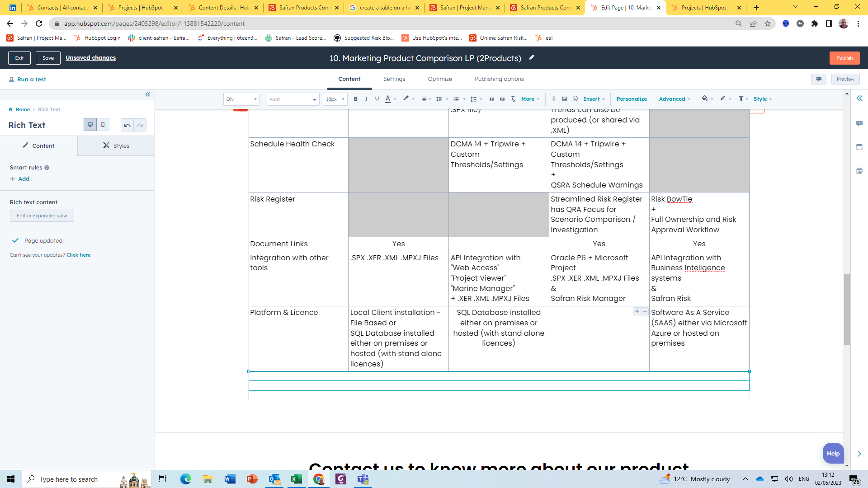The height and width of the screenshot is (488, 868).
Task: Switch to desktop view in Rich Text panel
Action: pos(90,125)
